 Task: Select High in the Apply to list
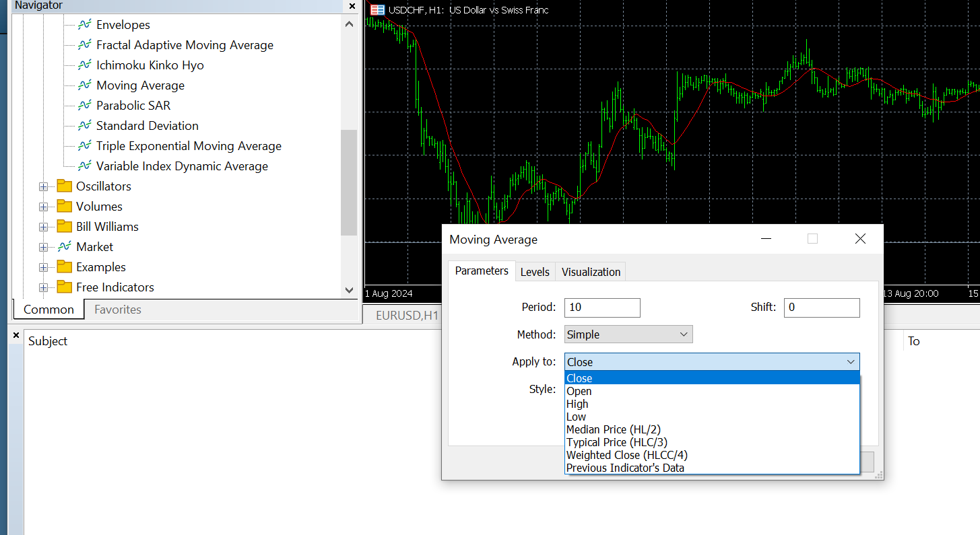click(x=712, y=404)
